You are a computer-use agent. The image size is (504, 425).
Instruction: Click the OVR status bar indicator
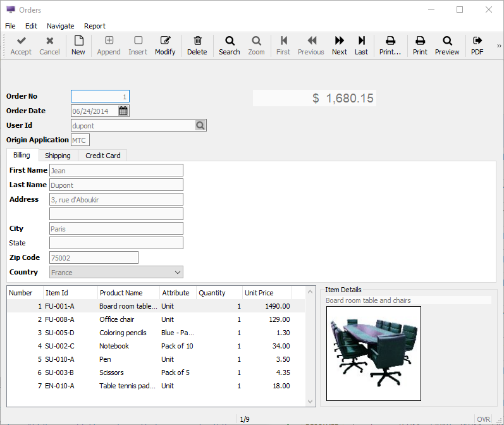483,419
